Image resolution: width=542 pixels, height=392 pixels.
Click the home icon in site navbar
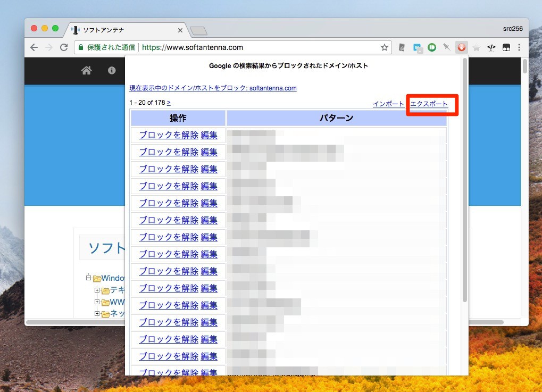86,70
